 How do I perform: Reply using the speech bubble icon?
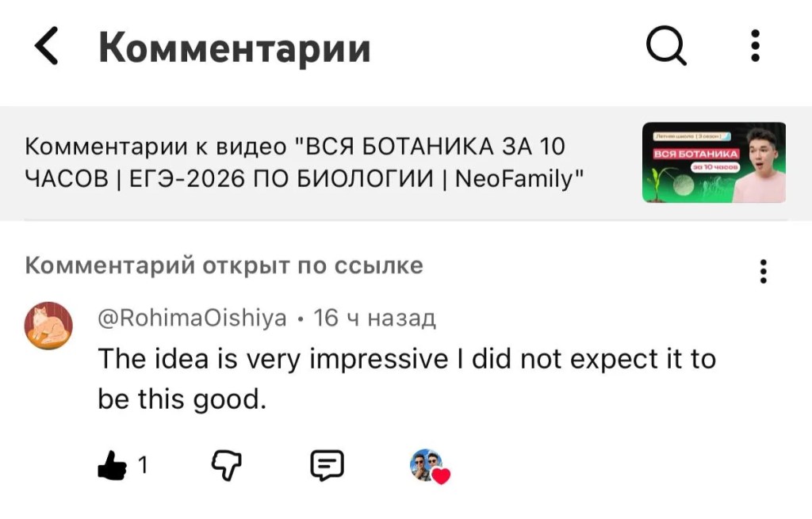[x=327, y=464]
